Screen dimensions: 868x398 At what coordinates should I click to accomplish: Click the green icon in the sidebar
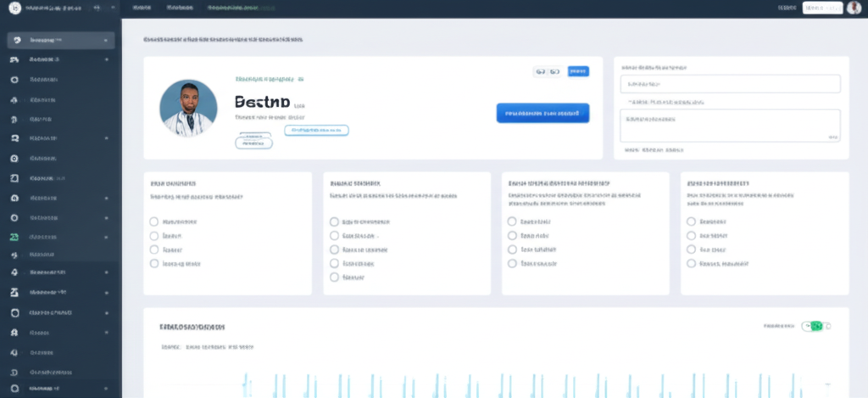tap(15, 237)
